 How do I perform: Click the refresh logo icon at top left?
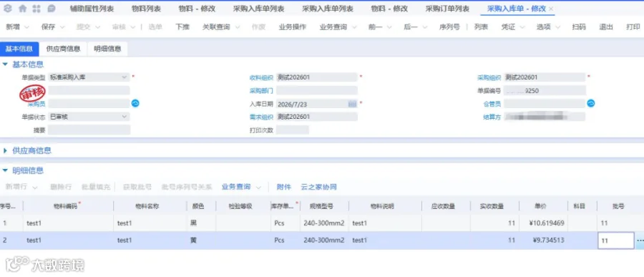pos(8,9)
